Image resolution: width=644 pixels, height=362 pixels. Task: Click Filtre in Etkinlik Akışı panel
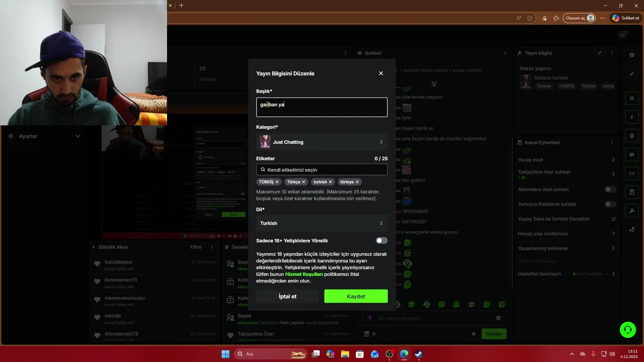coord(196,247)
